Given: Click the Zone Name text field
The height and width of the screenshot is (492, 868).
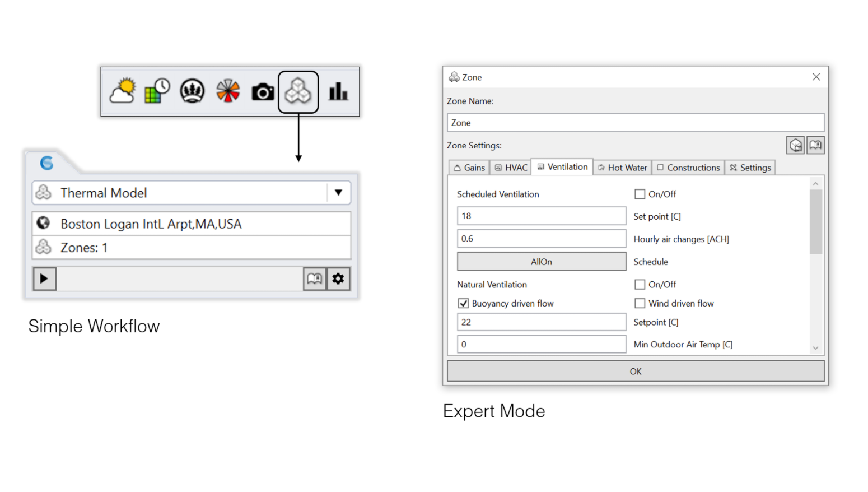Looking at the screenshot, I should coord(635,123).
